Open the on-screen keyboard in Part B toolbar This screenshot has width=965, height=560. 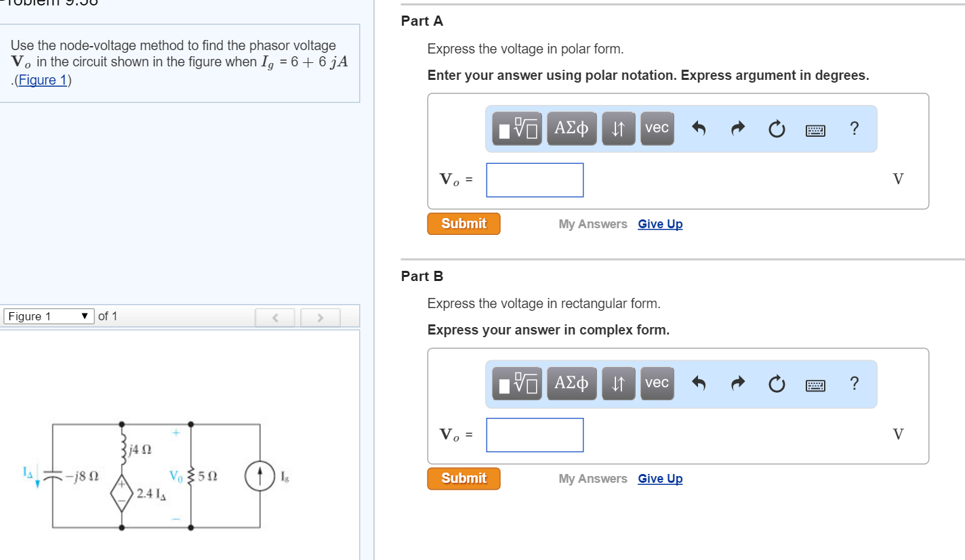point(815,384)
